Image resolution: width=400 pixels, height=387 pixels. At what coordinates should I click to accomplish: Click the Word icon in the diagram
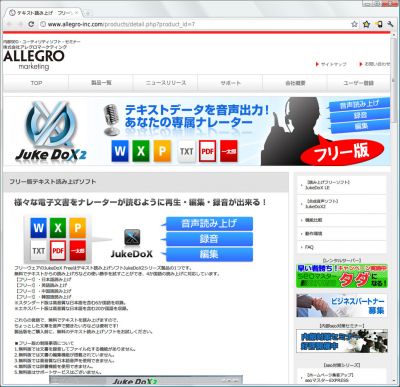38,228
